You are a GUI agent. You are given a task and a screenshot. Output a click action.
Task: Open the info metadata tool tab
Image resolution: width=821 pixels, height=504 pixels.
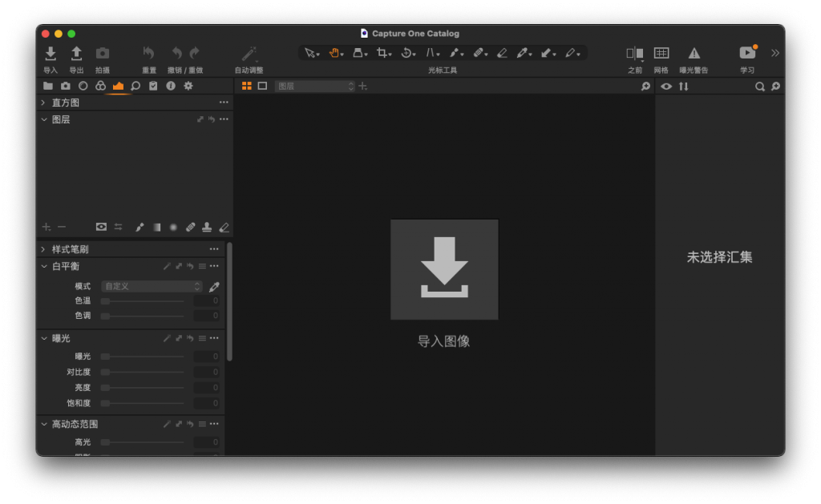pyautogui.click(x=171, y=86)
